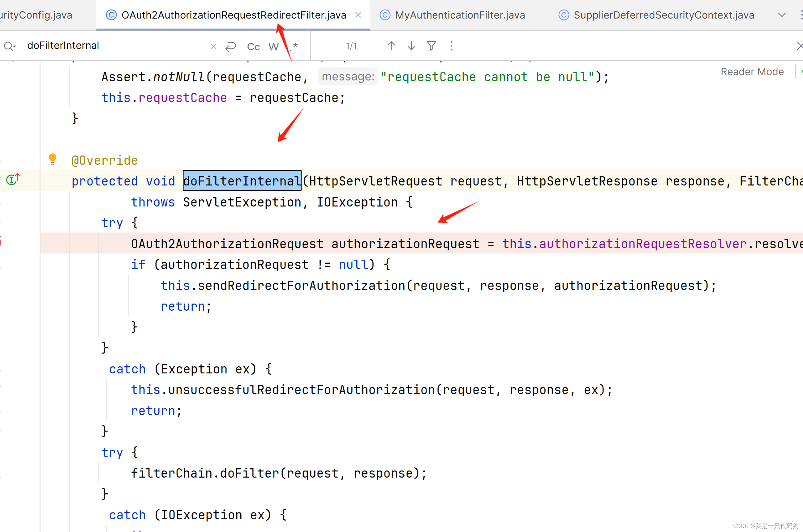This screenshot has width=803, height=532.
Task: Switch to MyAuthenticationFilter.java tab
Action: coord(460,15)
